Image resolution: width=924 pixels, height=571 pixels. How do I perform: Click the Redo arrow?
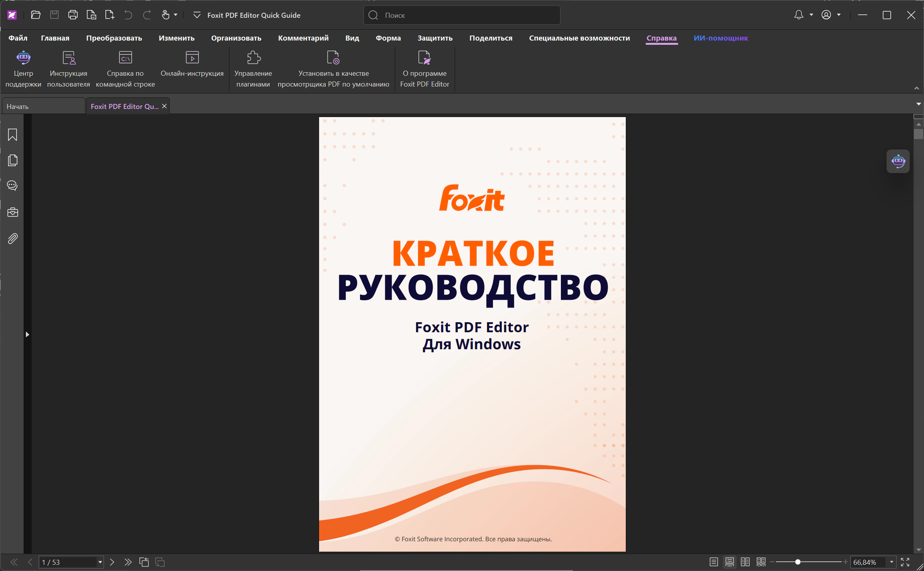(x=147, y=15)
